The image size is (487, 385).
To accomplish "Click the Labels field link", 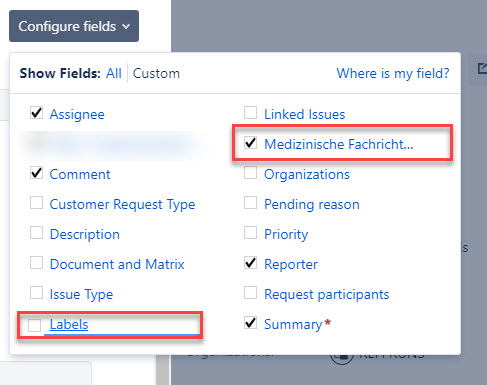I will tap(69, 324).
